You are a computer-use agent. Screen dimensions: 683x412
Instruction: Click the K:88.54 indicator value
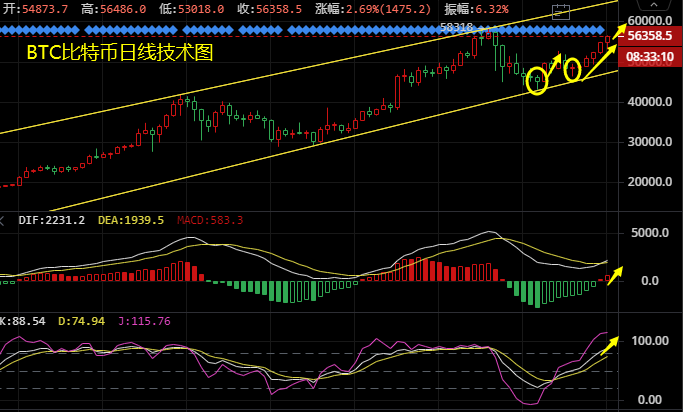(25, 321)
